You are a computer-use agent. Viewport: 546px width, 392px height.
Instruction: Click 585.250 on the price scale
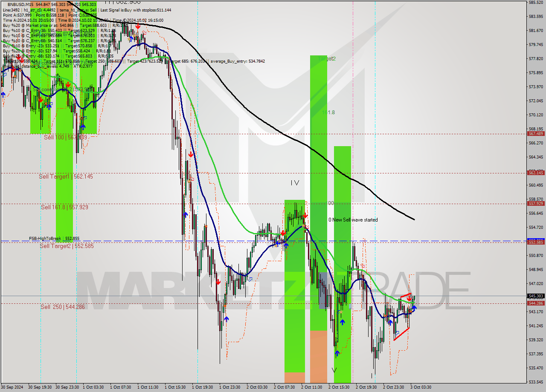point(536,3)
